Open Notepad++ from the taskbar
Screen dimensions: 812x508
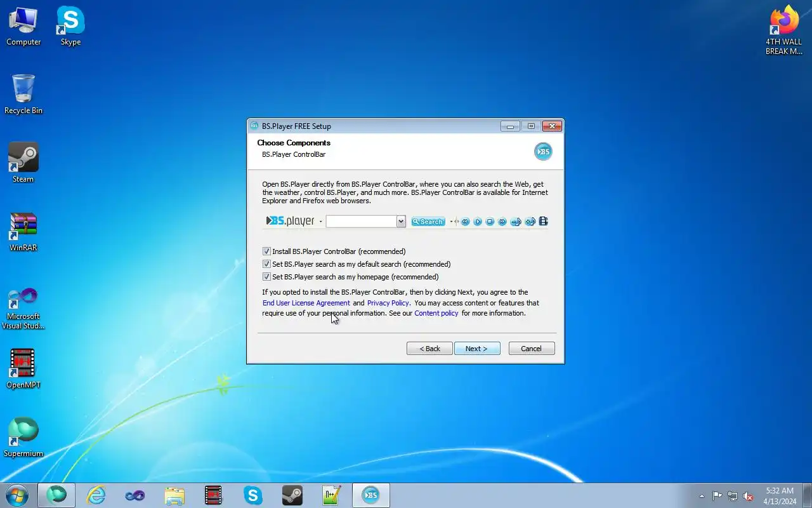pos(332,495)
